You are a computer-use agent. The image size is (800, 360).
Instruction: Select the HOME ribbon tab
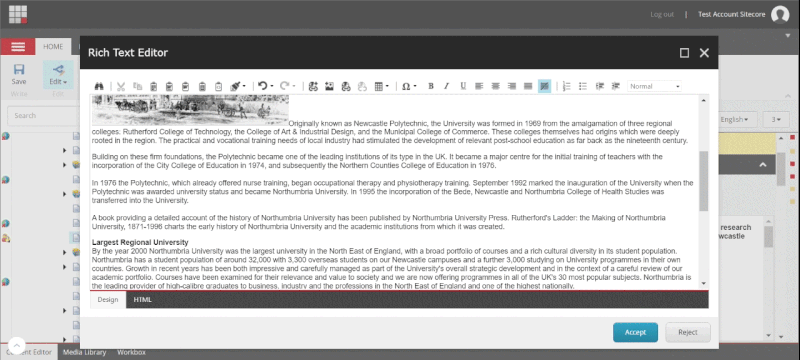pos(53,46)
